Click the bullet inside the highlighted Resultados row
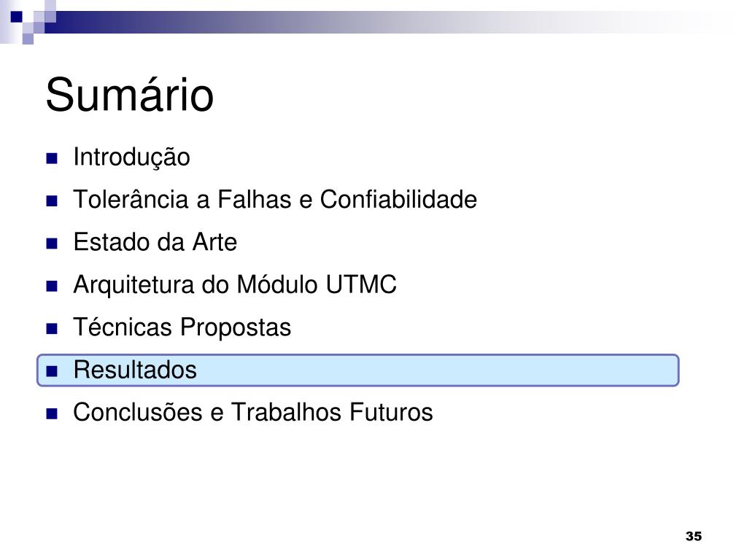This screenshot has height=560, width=747. click(x=52, y=371)
